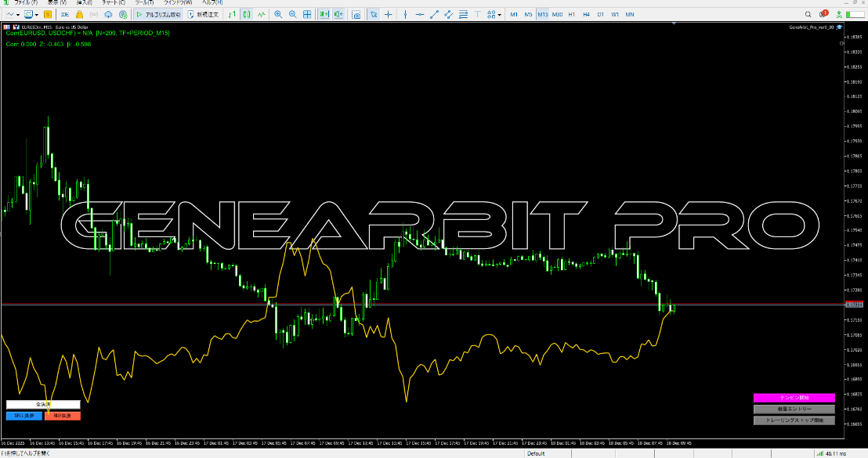The height and width of the screenshot is (458, 868).
Task: Open the tile windows grid icon
Action: (x=306, y=14)
